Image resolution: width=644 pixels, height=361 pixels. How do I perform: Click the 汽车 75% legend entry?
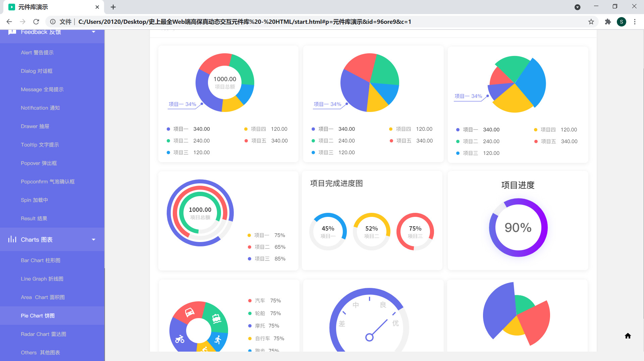(264, 301)
